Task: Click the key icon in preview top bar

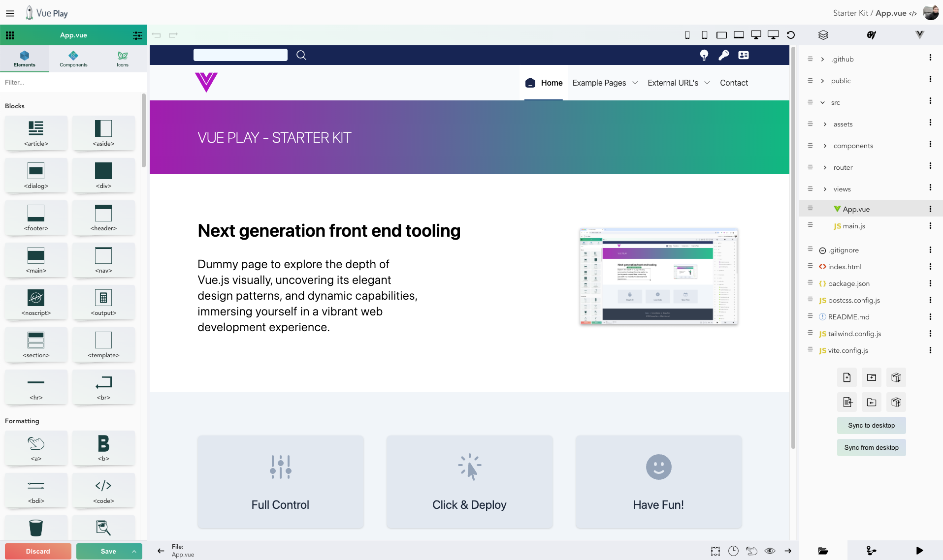Action: pyautogui.click(x=724, y=55)
